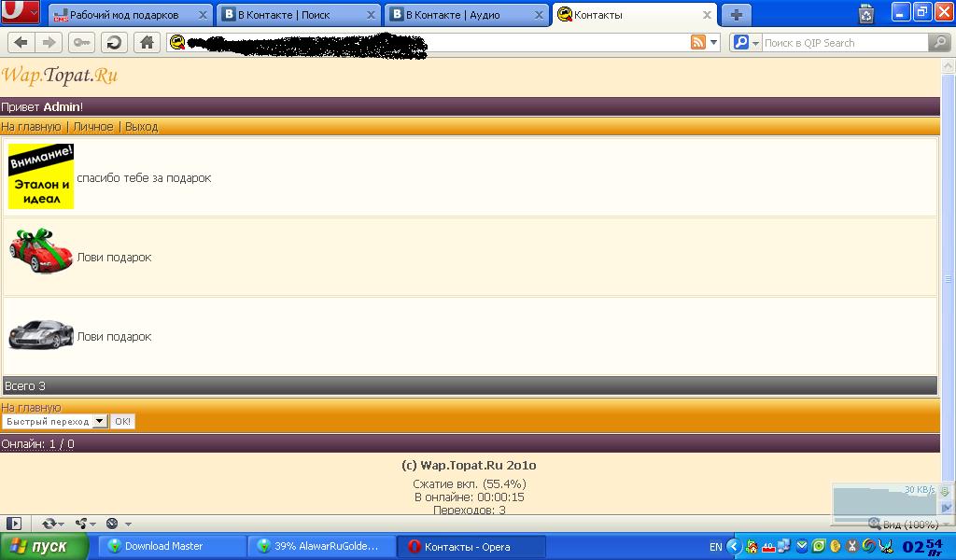Click the 'OK!' button
This screenshot has height=560, width=956.
pos(122,421)
